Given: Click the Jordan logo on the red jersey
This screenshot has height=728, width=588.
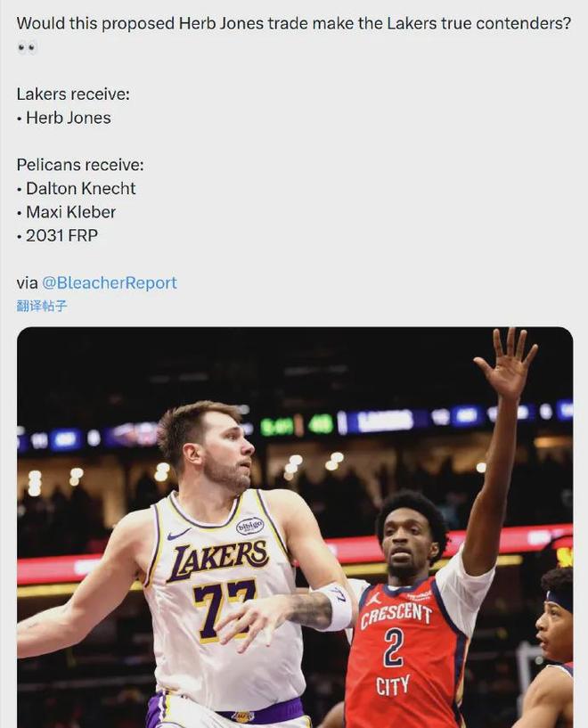Looking at the screenshot, I should pos(373,599).
